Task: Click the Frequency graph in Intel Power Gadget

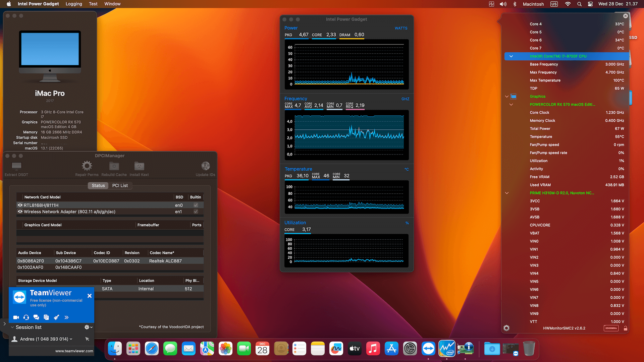Action: click(346, 135)
